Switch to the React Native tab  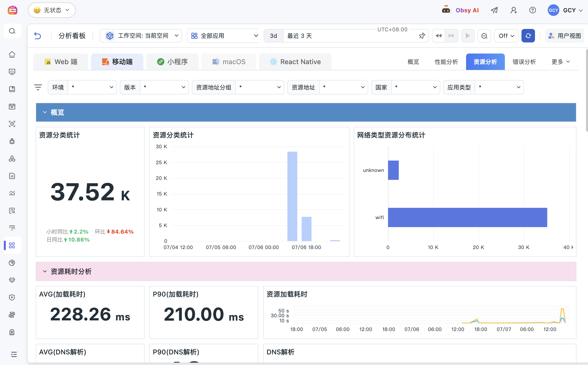295,62
